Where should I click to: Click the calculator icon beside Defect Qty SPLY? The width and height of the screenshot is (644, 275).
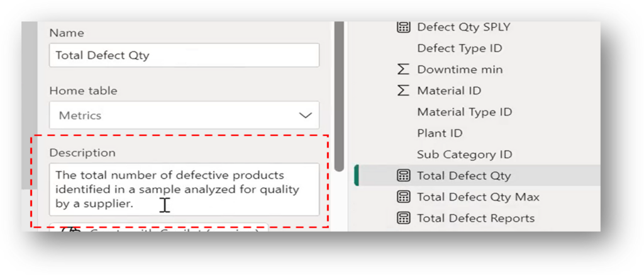pyautogui.click(x=403, y=27)
